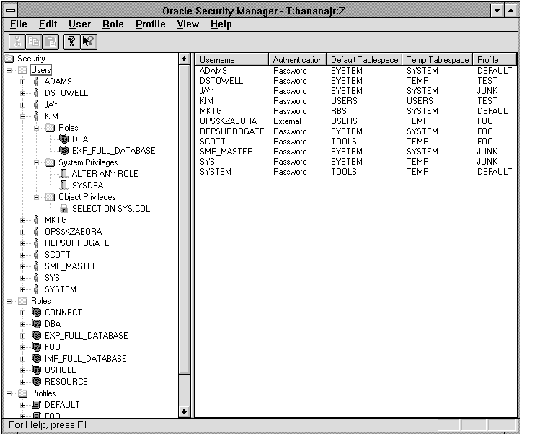Click role icon beside RESOURCE
Screen dimensions: 536x437
point(36,381)
